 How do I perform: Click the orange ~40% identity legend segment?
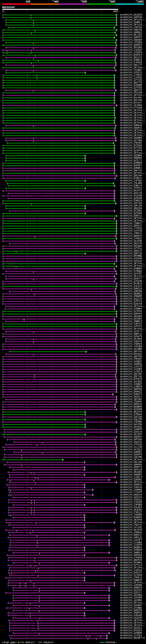coord(45,4)
